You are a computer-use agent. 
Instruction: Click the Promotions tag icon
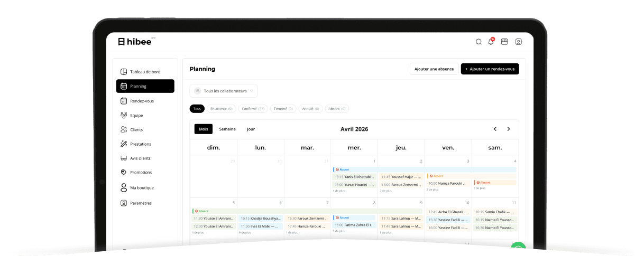[x=124, y=172]
